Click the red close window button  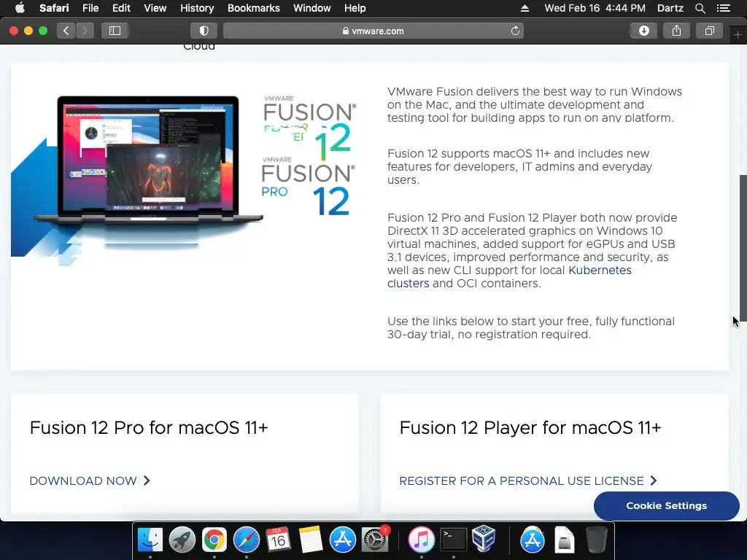point(14,31)
